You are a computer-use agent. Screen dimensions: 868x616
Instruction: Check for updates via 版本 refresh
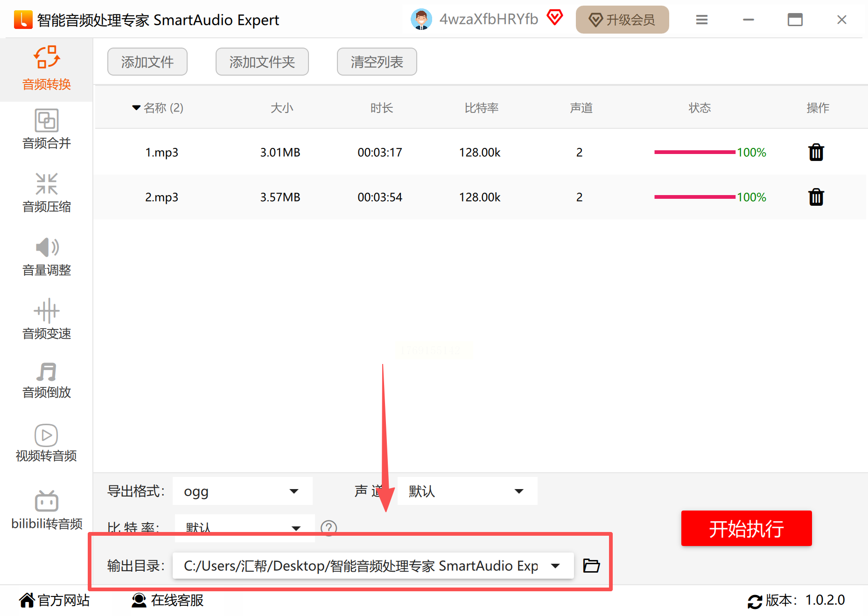tap(755, 601)
